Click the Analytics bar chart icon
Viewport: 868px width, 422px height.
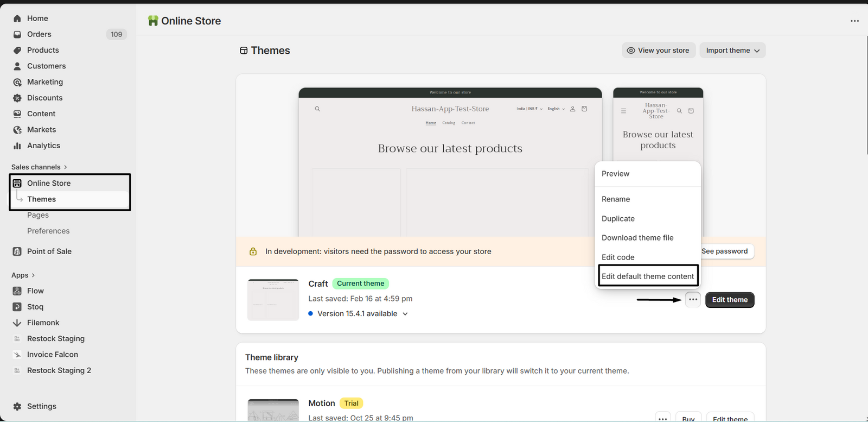(x=17, y=146)
